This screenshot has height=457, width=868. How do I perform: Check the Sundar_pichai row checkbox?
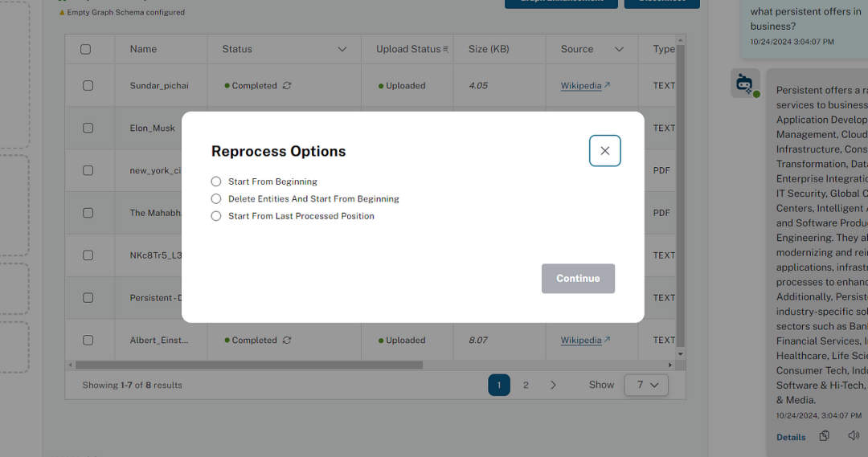(88, 86)
